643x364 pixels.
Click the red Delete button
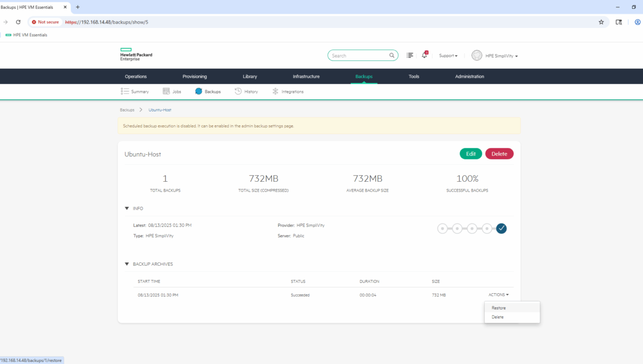click(499, 154)
